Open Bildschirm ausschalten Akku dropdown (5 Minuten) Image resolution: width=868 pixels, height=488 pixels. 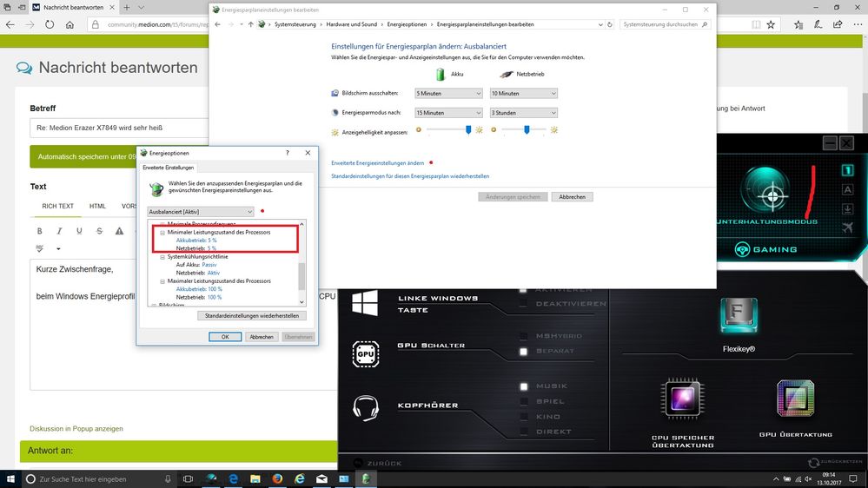pos(448,93)
